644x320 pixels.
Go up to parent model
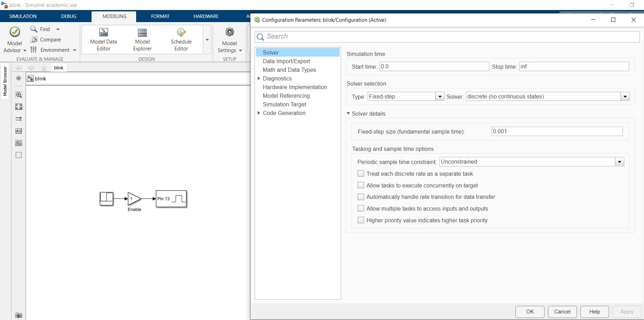(x=44, y=68)
